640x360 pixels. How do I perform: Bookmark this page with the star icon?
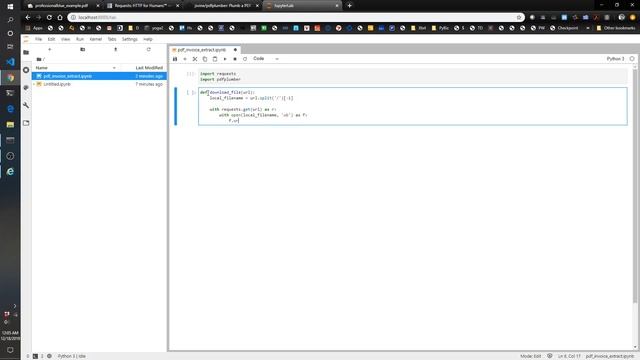coord(519,18)
